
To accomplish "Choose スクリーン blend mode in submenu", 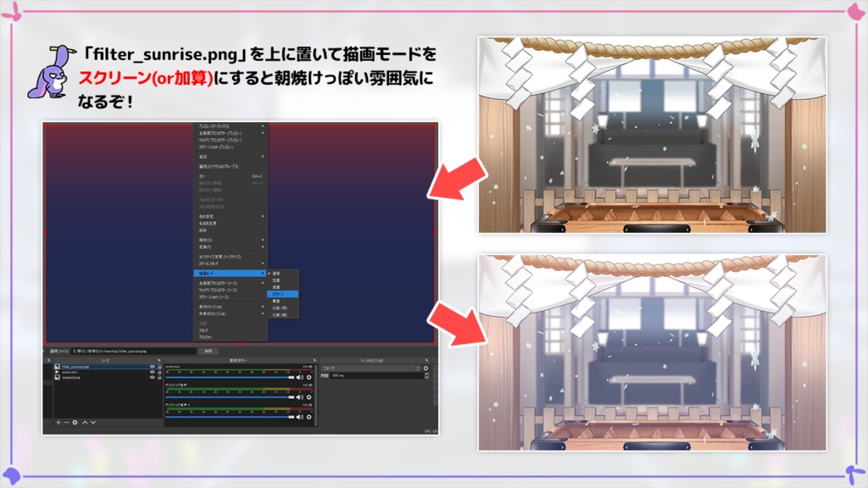I will click(283, 294).
